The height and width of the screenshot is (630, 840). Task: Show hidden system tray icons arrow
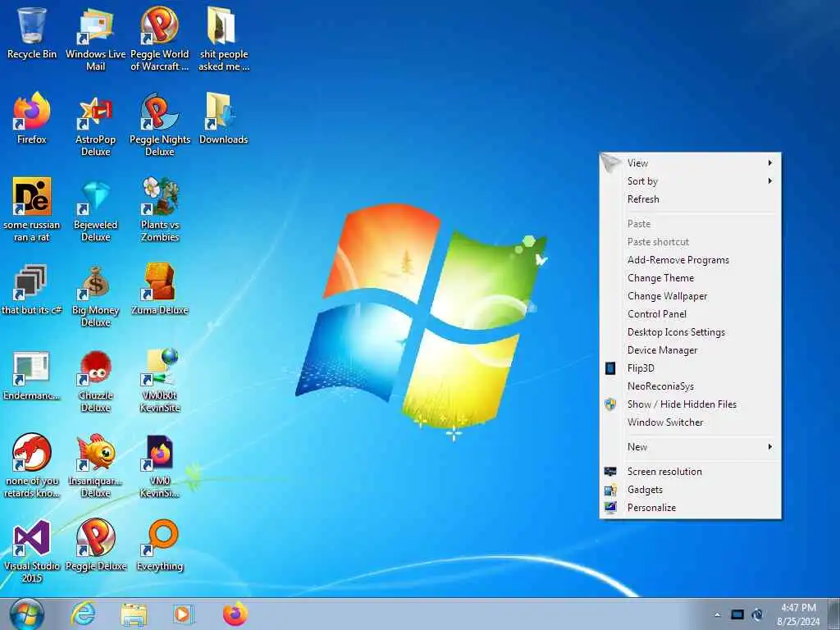pyautogui.click(x=717, y=614)
